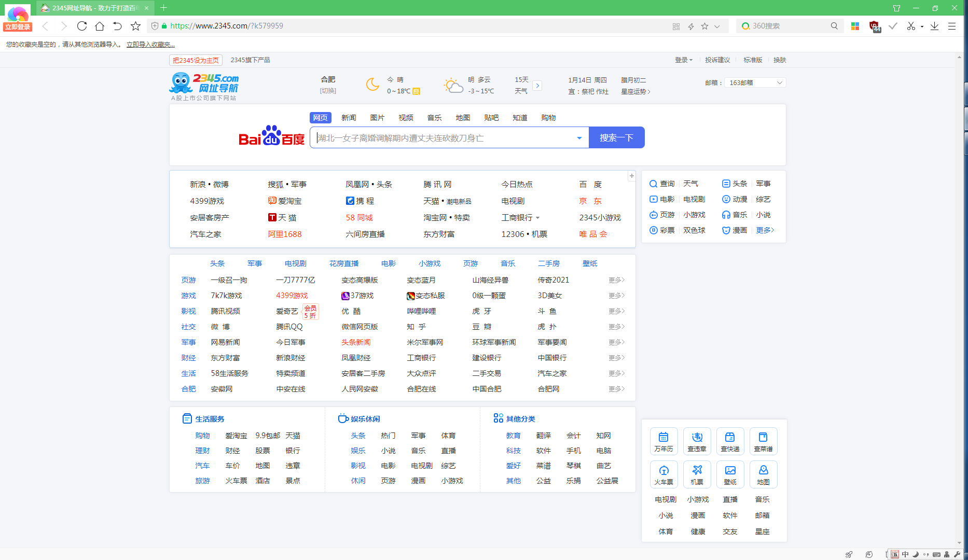Open 新浪 • 微博 link
Image resolution: width=968 pixels, height=560 pixels.
pyautogui.click(x=209, y=185)
